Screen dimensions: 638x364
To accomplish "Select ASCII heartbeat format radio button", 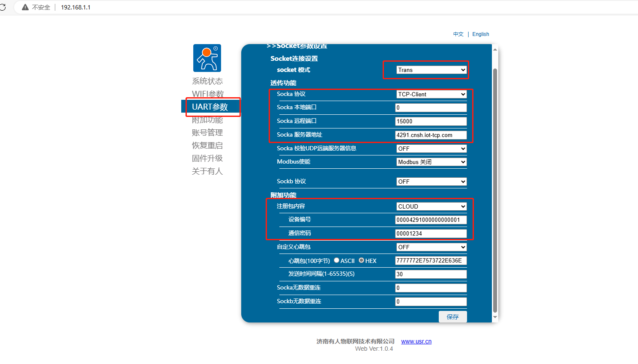I will pos(336,260).
